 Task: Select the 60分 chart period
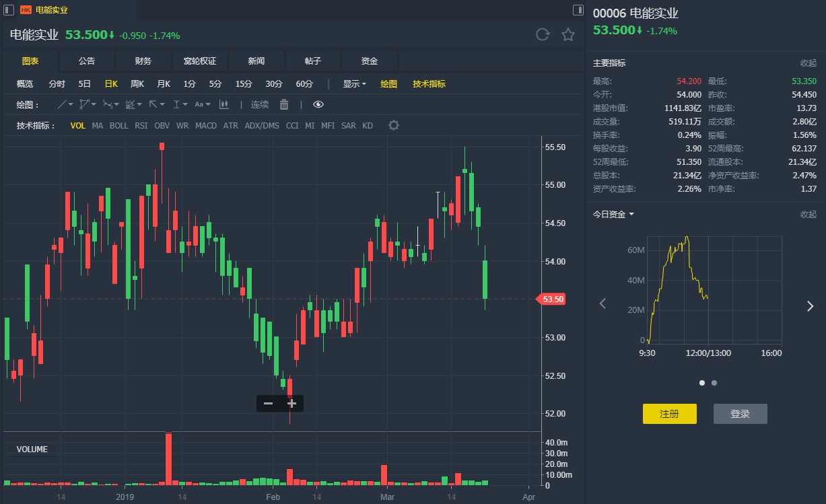[304, 84]
